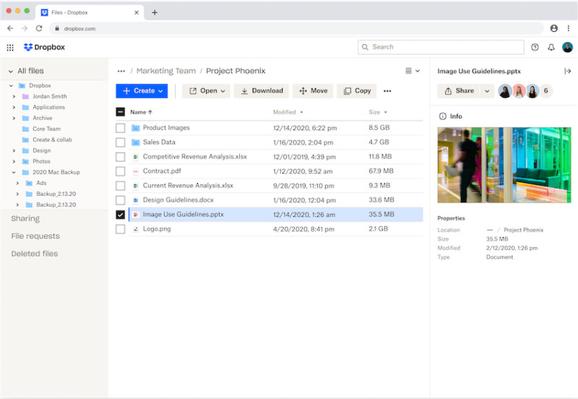Click the first member avatar
The height and width of the screenshot is (399, 578).
pyautogui.click(x=505, y=91)
